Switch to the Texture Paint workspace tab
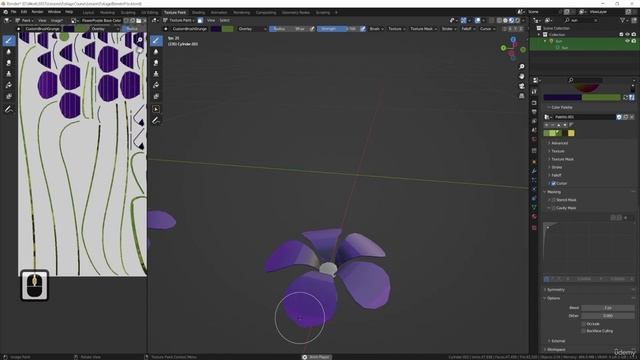Screen dimensions: 640x360 point(175,13)
